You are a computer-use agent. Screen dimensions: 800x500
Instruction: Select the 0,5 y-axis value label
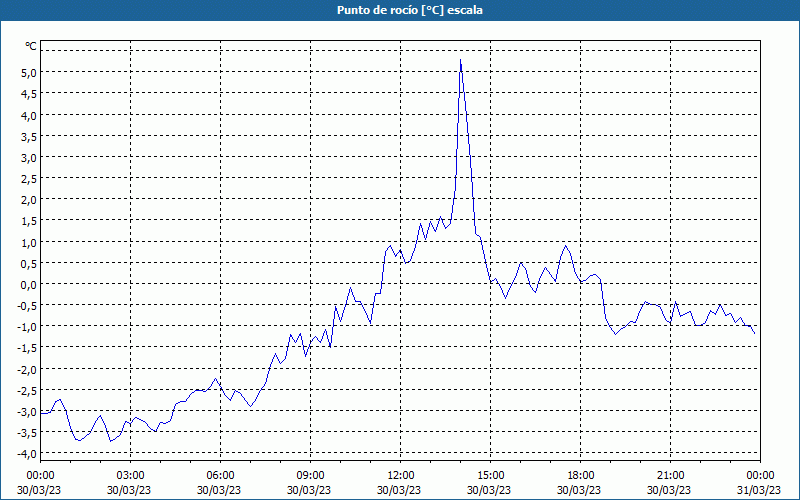point(29,263)
